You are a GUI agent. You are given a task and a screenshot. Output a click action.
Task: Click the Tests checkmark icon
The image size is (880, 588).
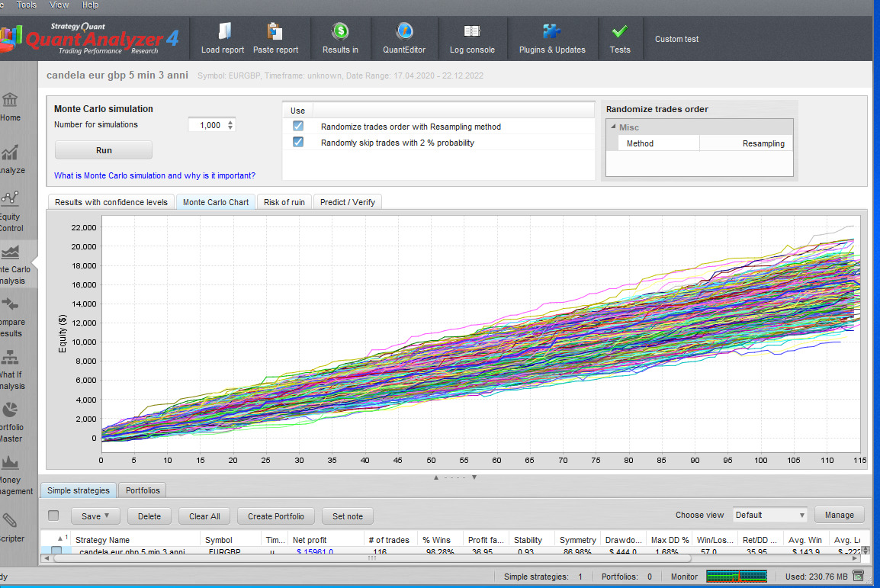click(620, 32)
